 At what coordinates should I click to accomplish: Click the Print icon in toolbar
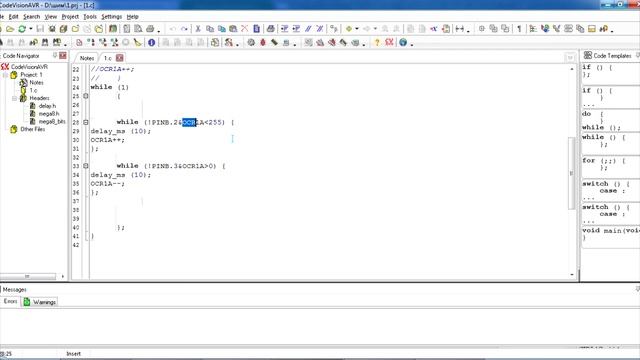[150, 29]
